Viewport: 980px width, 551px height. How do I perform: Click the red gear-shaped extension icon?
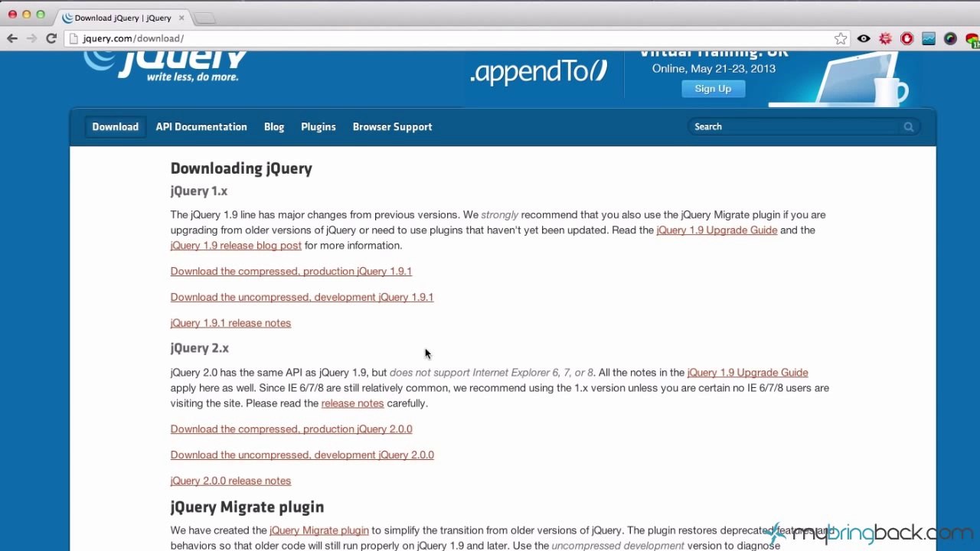pyautogui.click(x=886, y=38)
